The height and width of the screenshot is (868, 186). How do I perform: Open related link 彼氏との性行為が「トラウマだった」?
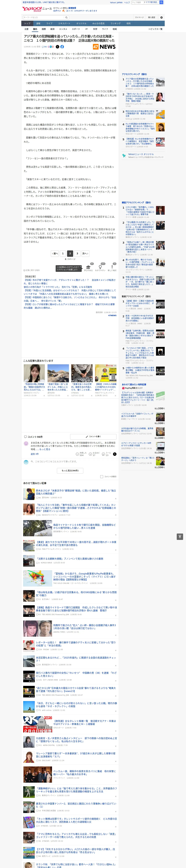click(x=58, y=287)
